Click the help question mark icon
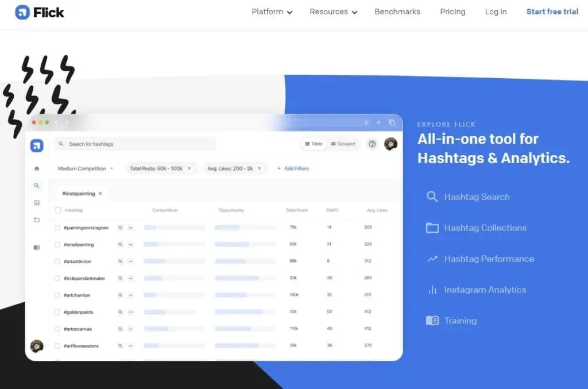588x389 pixels. tap(372, 144)
